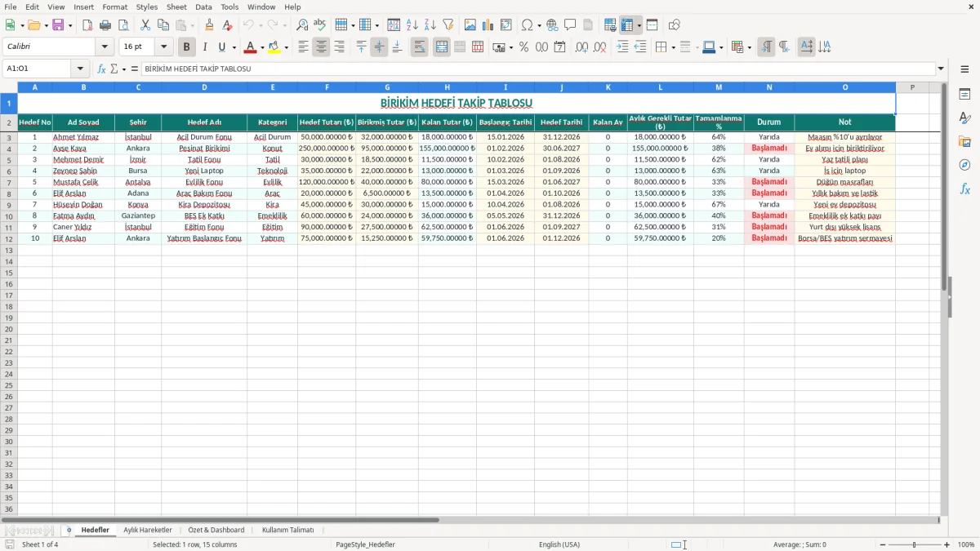
Task: Open the Sidebar Gallery panel
Action: point(964,142)
